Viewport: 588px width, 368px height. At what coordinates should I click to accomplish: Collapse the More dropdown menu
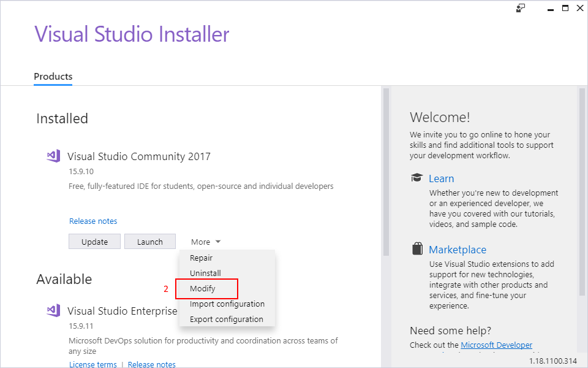point(206,242)
